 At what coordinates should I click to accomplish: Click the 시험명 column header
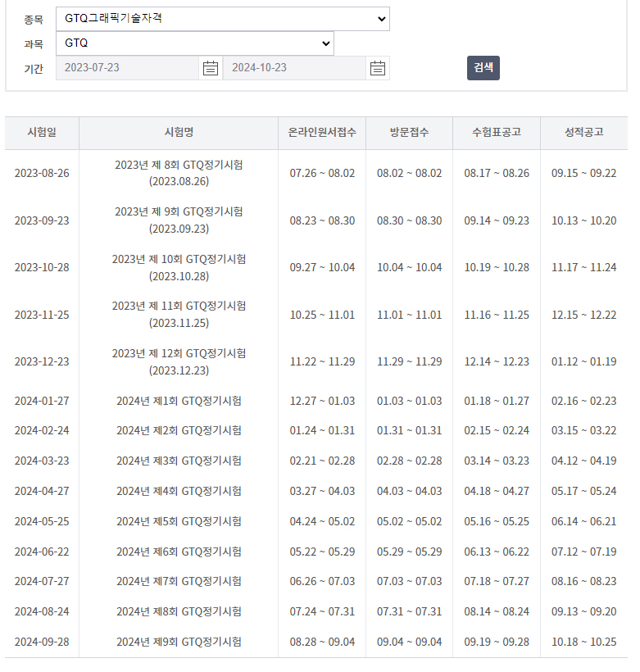point(179,132)
